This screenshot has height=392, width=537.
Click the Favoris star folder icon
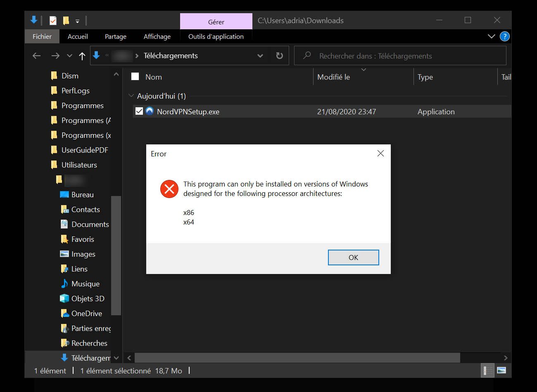coord(64,239)
